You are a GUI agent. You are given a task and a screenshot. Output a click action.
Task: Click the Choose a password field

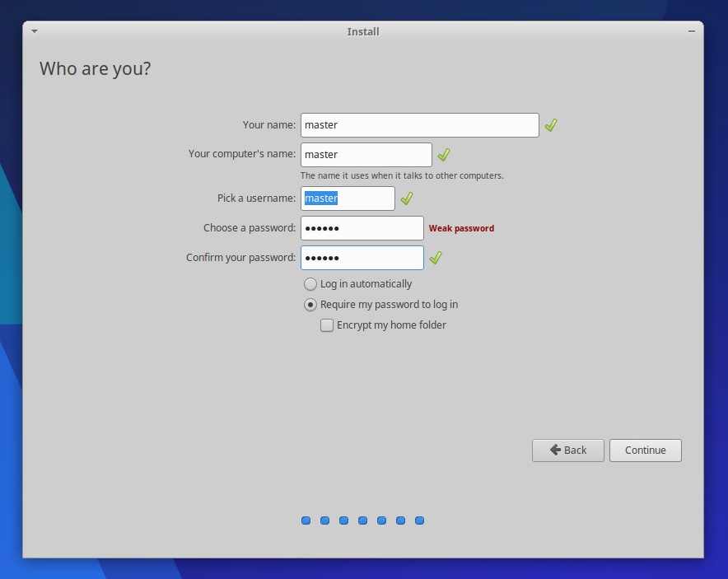[x=362, y=228]
